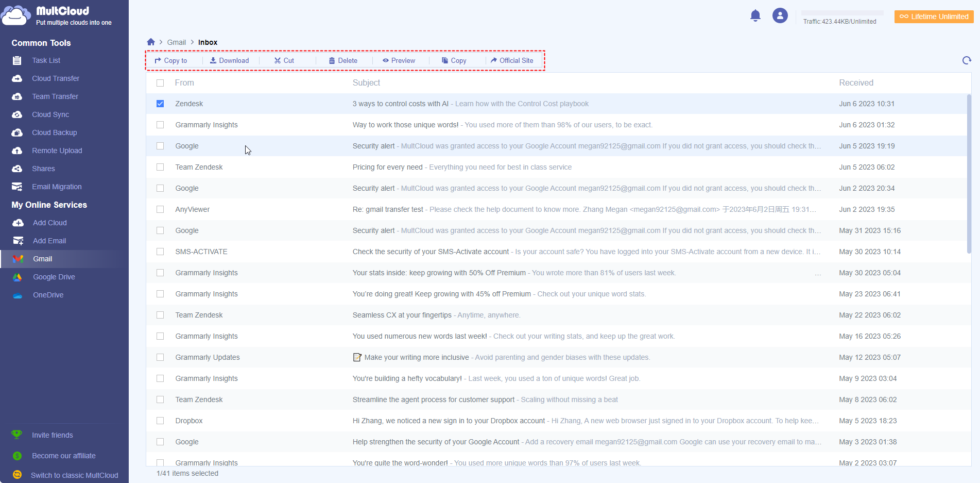Click the traffic usage progress bar

(x=843, y=13)
